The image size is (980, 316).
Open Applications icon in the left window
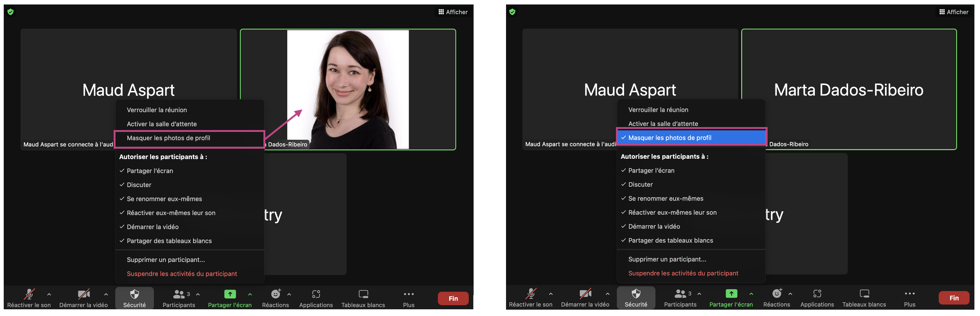coord(316,295)
